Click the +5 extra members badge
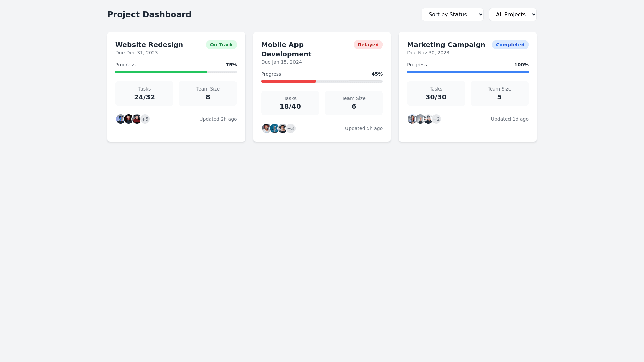The image size is (644, 362). pos(145,119)
